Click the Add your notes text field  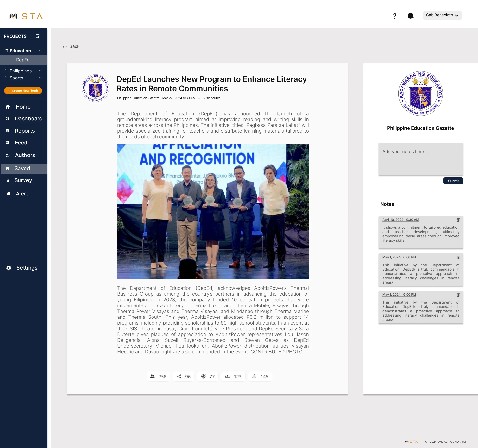point(421,159)
